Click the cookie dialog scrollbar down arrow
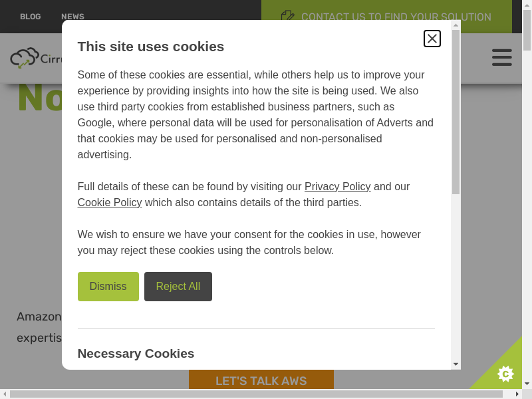The width and height of the screenshot is (532, 399). click(456, 364)
